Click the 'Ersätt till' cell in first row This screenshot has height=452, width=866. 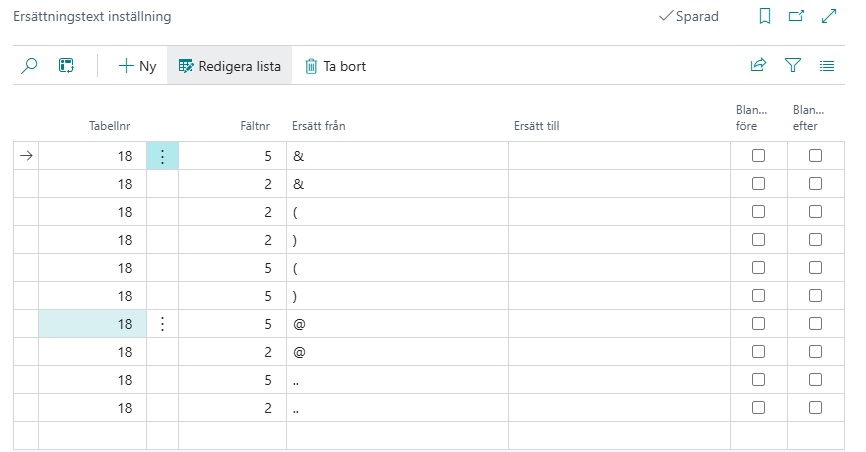(x=618, y=156)
